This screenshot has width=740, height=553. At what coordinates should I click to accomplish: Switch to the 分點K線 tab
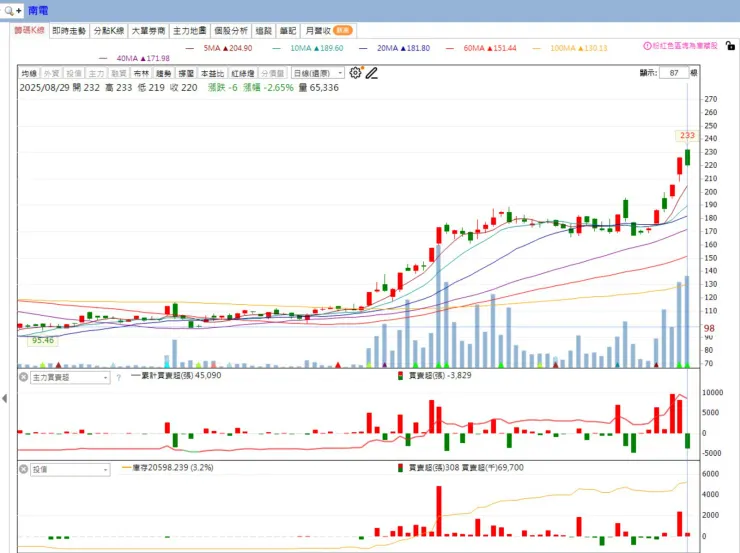(x=109, y=31)
